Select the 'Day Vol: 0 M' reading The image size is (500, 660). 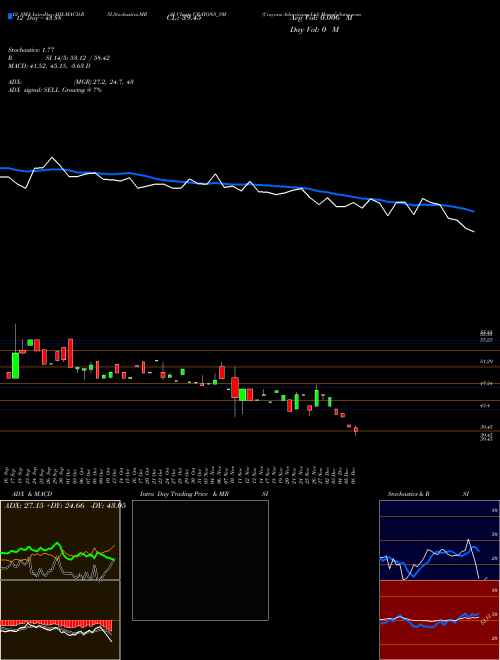315,30
